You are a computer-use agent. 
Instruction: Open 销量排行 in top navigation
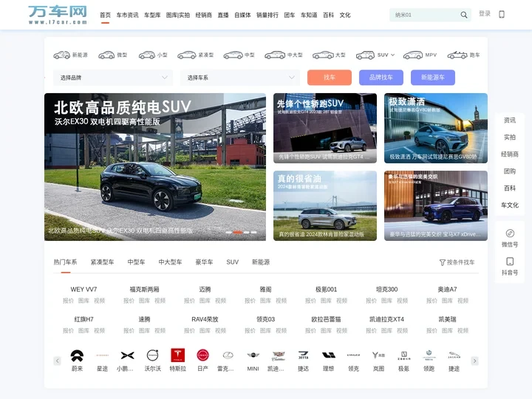pyautogui.click(x=267, y=15)
